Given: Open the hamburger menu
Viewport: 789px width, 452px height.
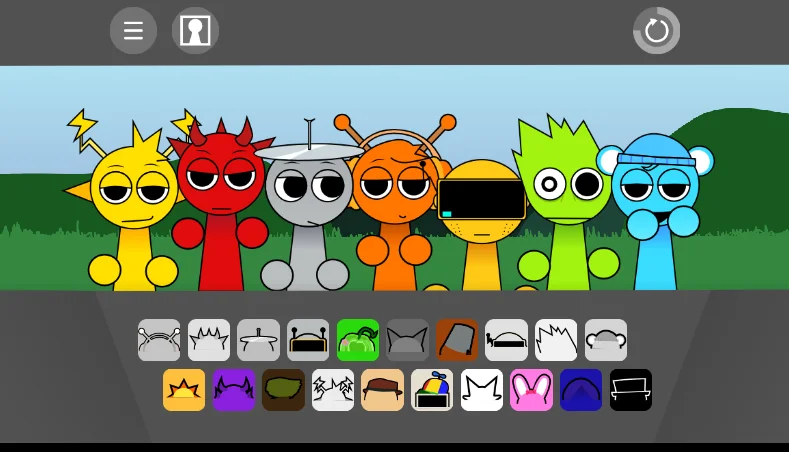Looking at the screenshot, I should tap(133, 31).
